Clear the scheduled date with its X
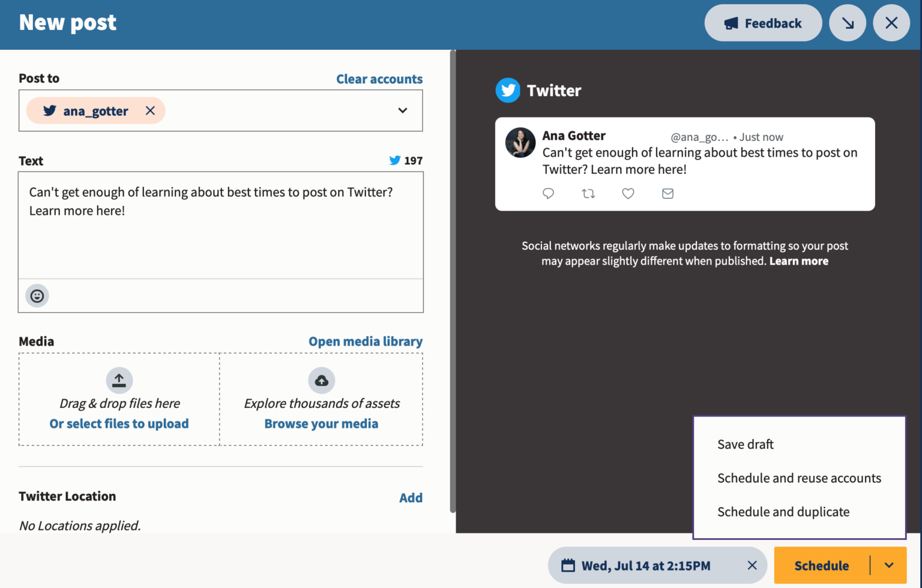The height and width of the screenshot is (588, 922). point(752,565)
